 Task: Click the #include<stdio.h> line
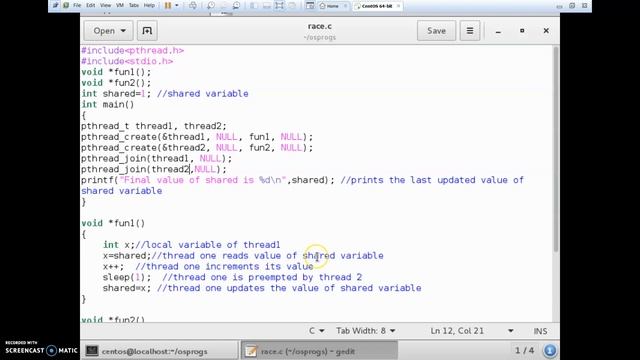tap(127, 61)
